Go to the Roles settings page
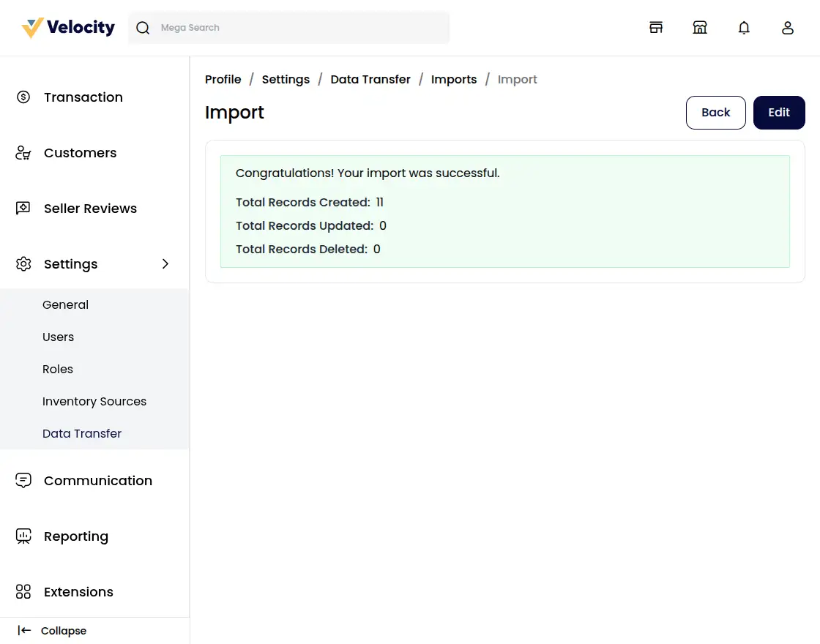Screen dimensions: 820x644 click(58, 370)
